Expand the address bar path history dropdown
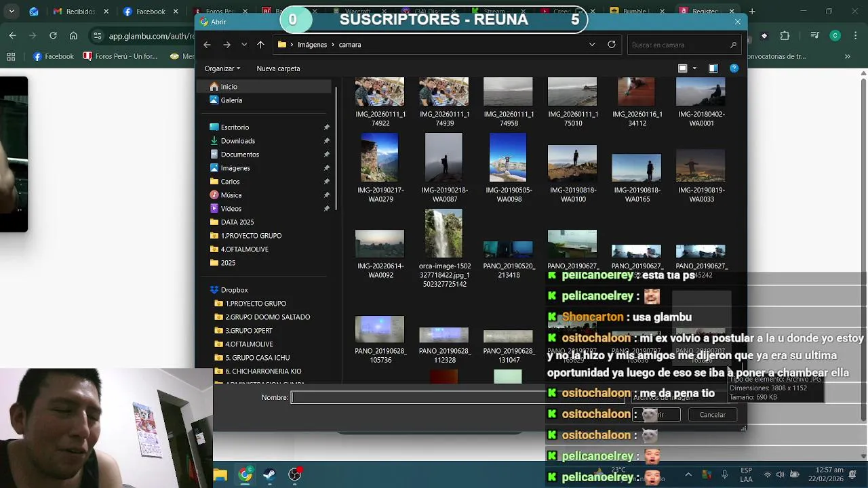 pos(592,45)
